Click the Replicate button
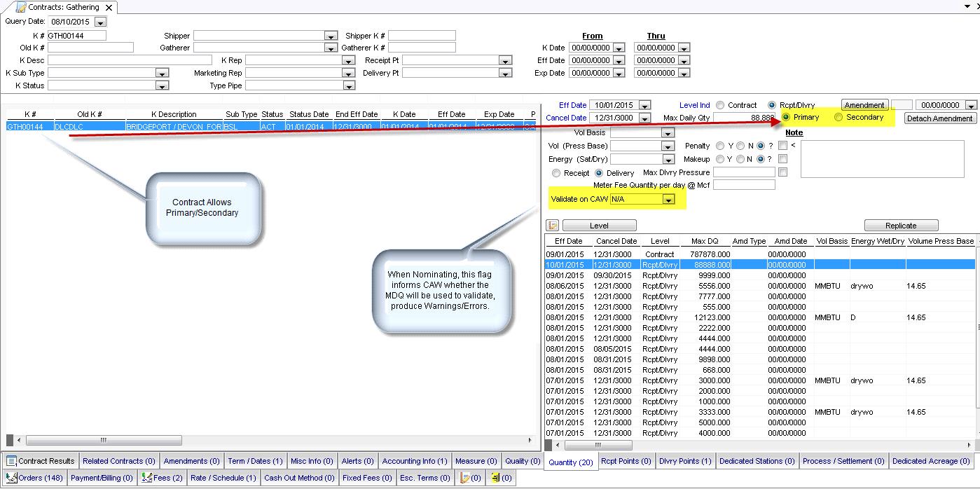980x489 pixels. click(900, 226)
